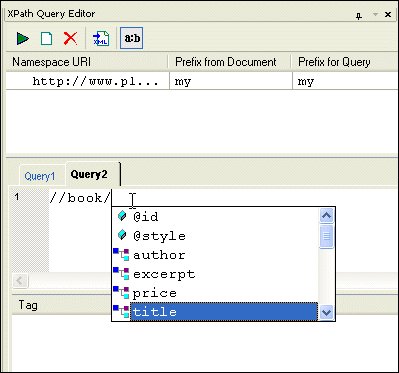Screen dimensions: 399x373
Task: Click the autocomplete list scroll up arrow
Action: click(x=326, y=216)
